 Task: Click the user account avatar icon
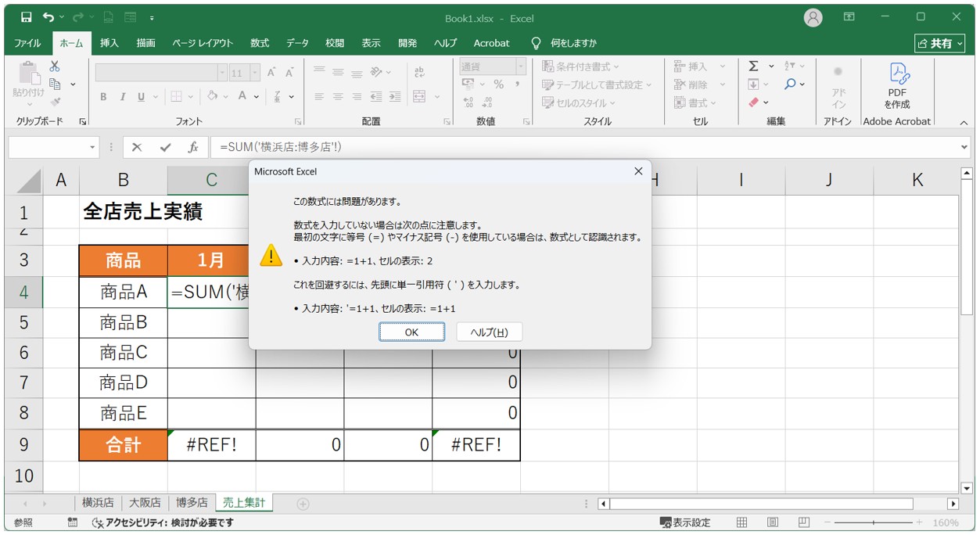pos(813,17)
